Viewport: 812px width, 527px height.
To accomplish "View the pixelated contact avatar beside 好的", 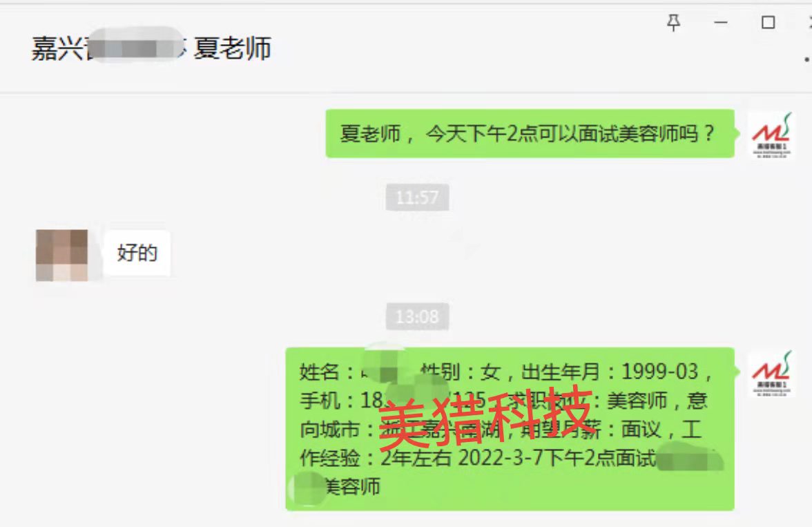I will [61, 255].
